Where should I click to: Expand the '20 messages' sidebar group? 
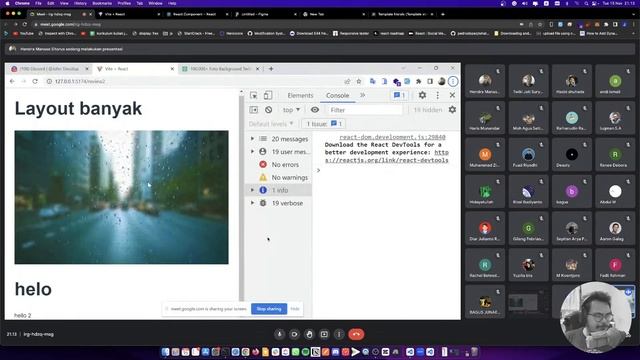[x=252, y=139]
